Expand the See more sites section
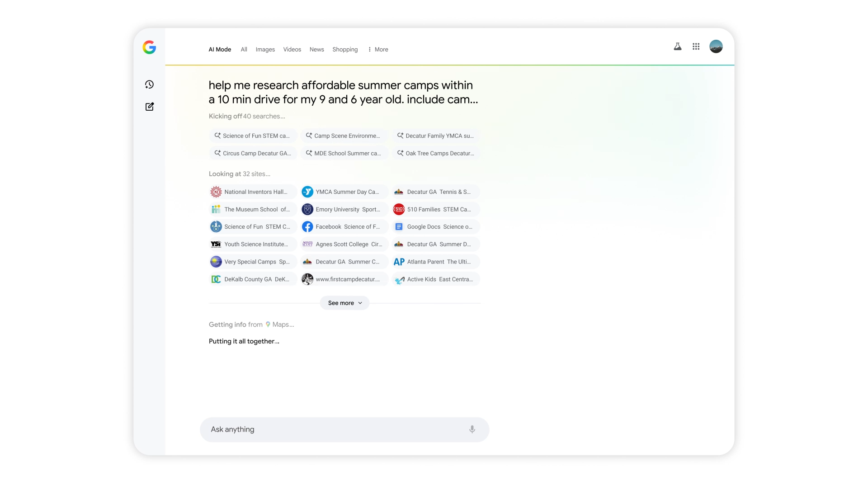This screenshot has height=488, width=868. coord(344,303)
